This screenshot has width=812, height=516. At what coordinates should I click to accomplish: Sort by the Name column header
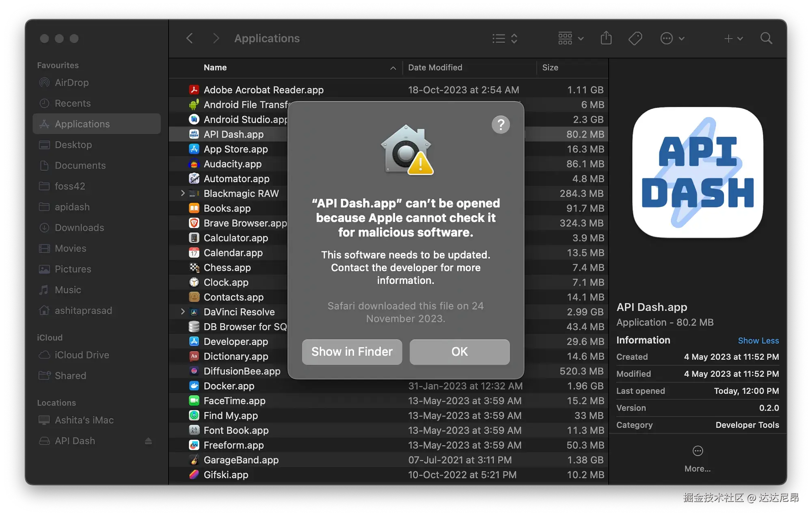pyautogui.click(x=215, y=68)
